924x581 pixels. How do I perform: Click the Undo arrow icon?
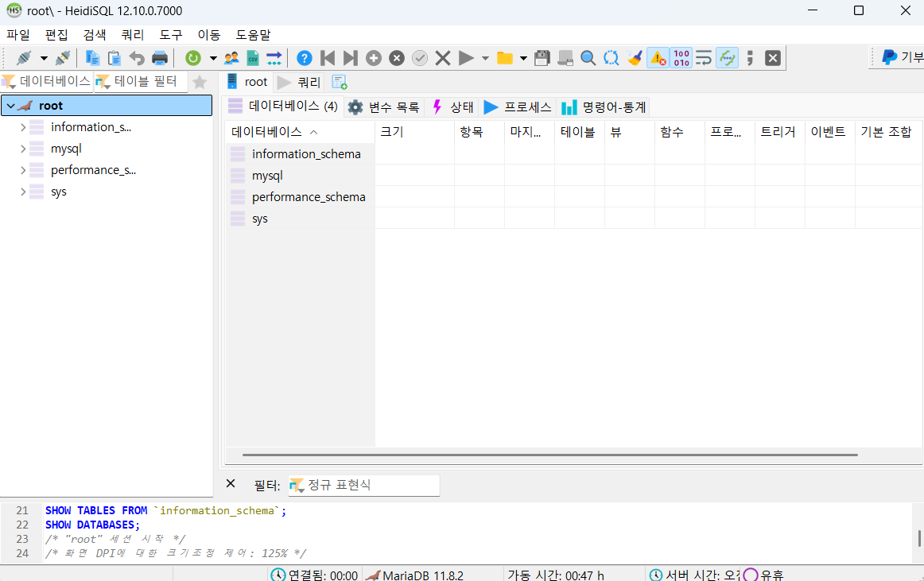point(137,58)
